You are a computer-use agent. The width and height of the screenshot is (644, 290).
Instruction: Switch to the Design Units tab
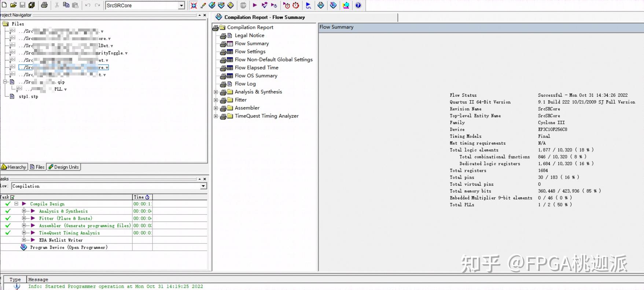[64, 167]
